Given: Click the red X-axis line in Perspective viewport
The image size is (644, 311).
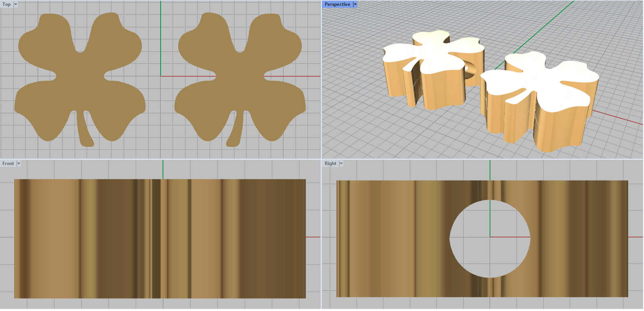Looking at the screenshot, I should pyautogui.click(x=616, y=118).
